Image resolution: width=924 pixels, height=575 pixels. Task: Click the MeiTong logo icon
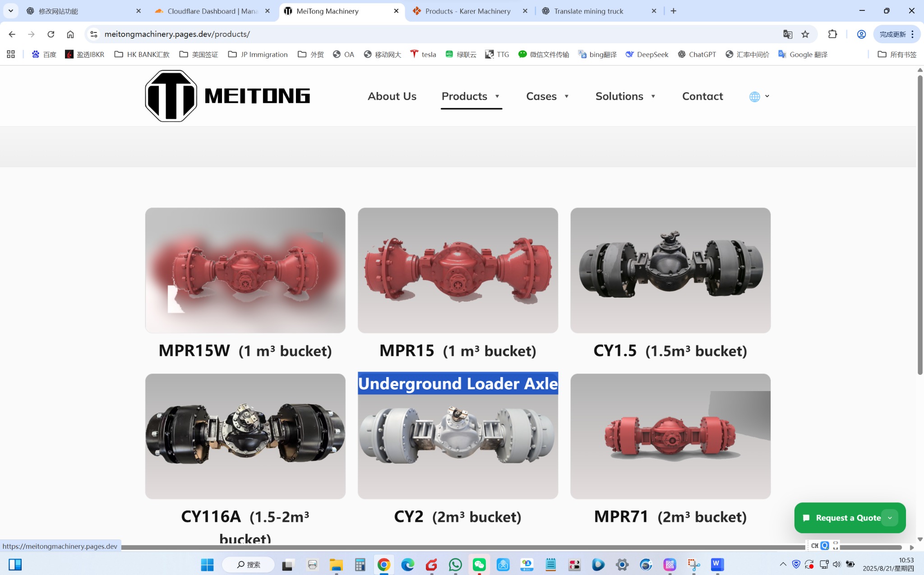click(171, 96)
